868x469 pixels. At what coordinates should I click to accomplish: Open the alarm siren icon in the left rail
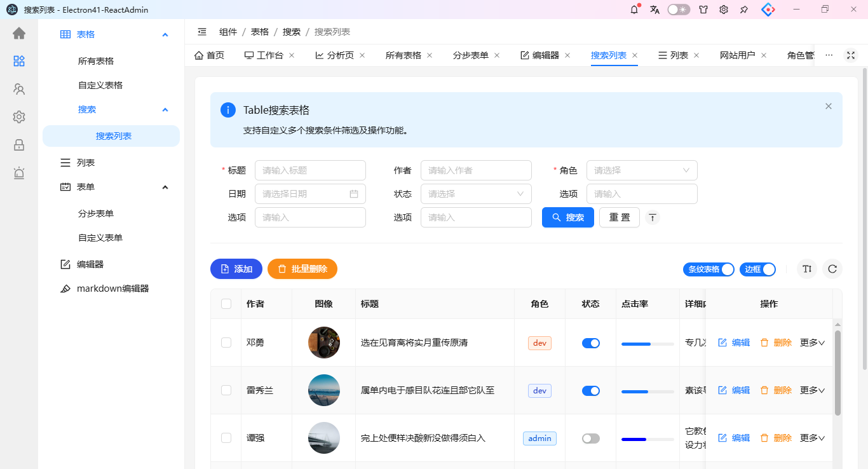click(19, 173)
